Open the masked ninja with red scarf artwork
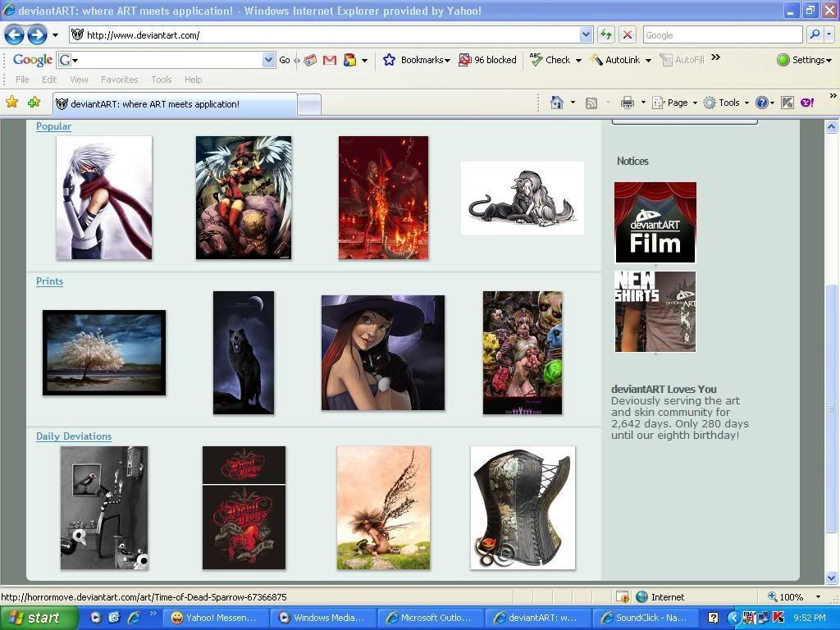Screen dimensions: 840x630 (x=104, y=198)
